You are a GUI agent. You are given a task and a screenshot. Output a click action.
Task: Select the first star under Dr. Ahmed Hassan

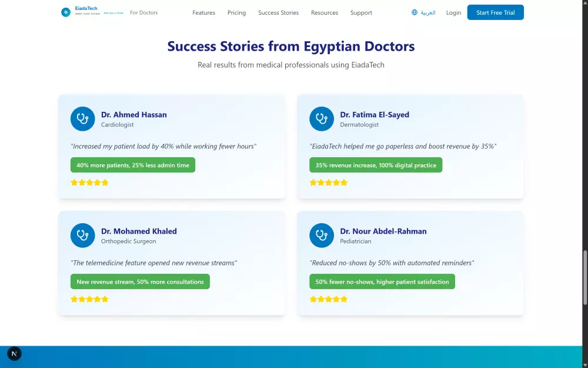coord(74,183)
